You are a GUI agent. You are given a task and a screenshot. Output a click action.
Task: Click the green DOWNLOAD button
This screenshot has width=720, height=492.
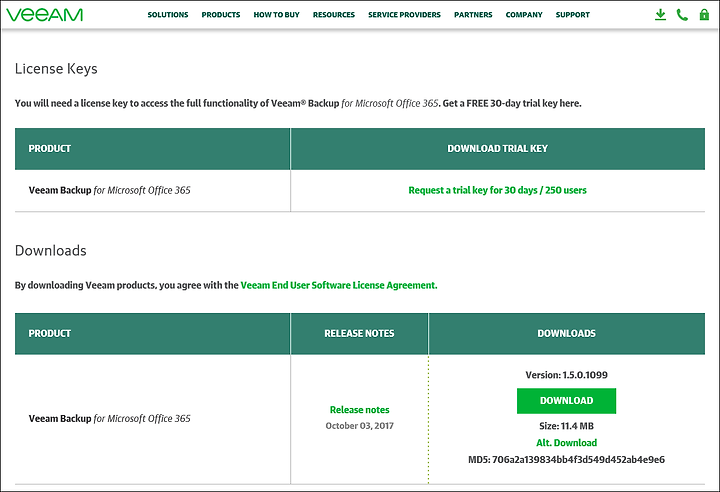point(566,401)
